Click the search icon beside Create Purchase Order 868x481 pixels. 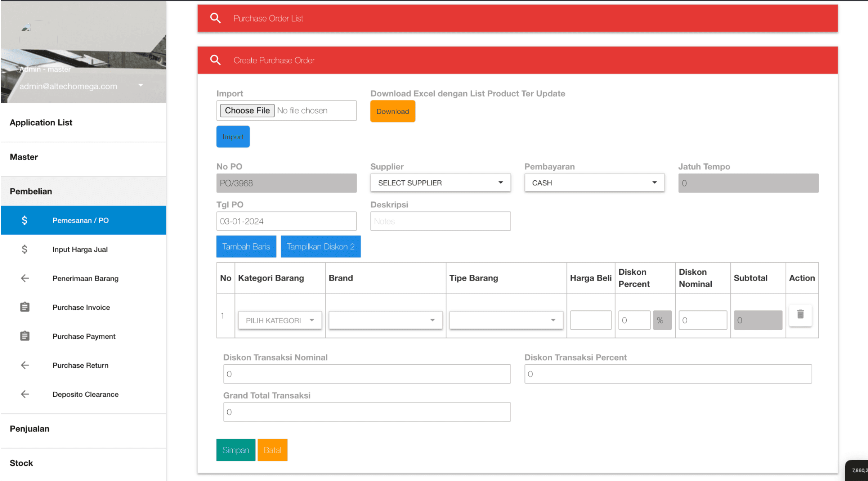point(215,60)
